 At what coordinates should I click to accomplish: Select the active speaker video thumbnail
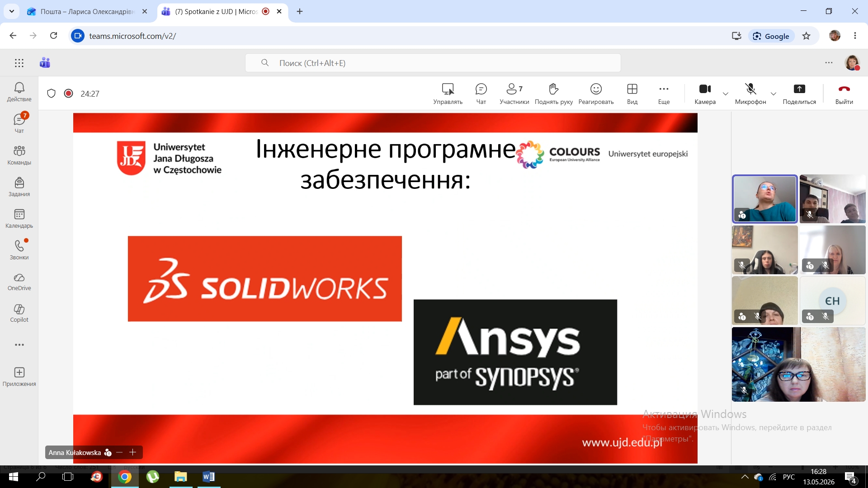pyautogui.click(x=764, y=199)
